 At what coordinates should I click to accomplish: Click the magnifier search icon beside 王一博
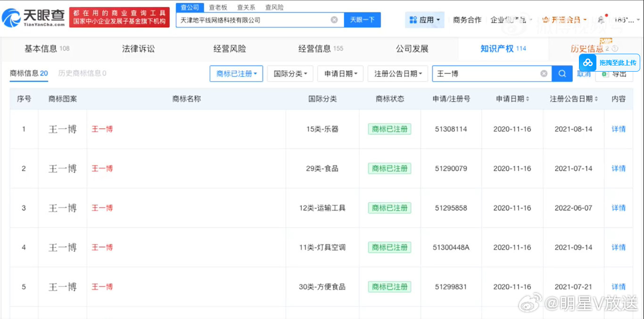point(562,74)
